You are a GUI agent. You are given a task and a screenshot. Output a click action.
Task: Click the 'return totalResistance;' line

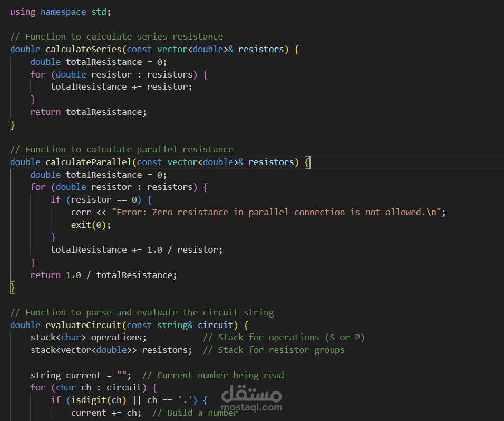pyautogui.click(x=89, y=112)
